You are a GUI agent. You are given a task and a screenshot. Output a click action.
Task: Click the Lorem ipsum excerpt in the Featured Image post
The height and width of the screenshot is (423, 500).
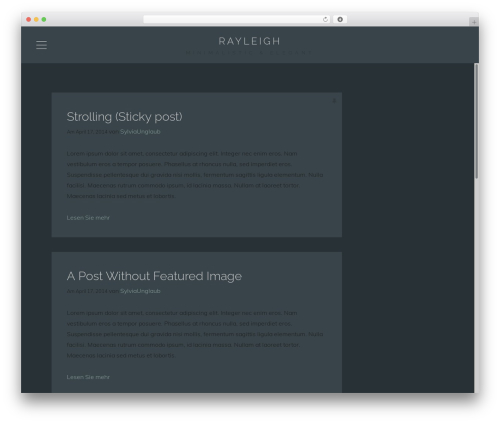(195, 334)
